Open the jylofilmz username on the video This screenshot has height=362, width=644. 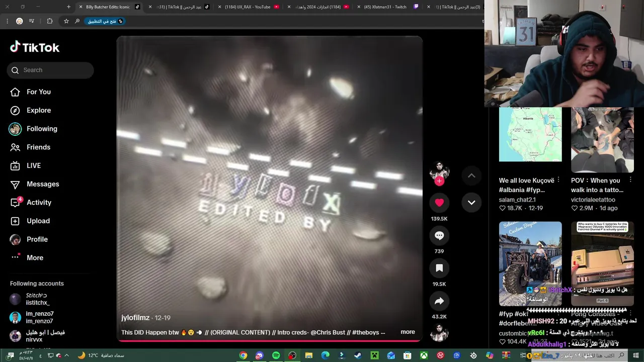pos(135,318)
